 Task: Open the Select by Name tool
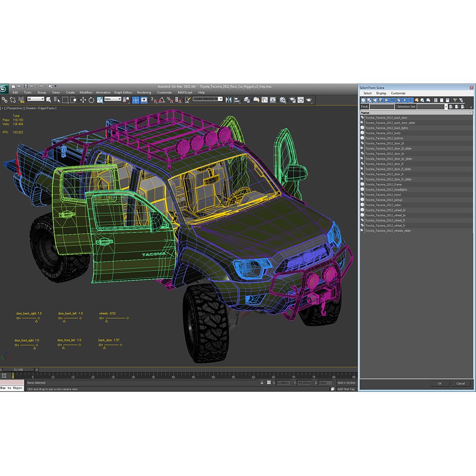coord(57,100)
